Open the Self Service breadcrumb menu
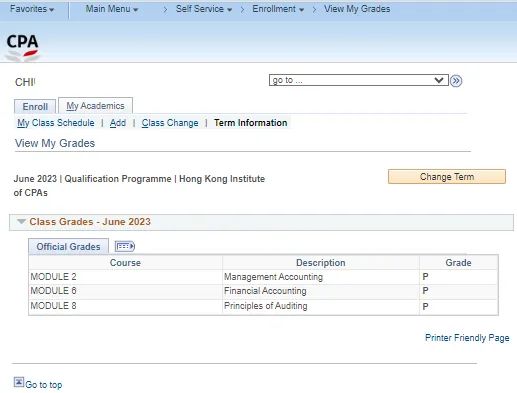 pos(204,9)
